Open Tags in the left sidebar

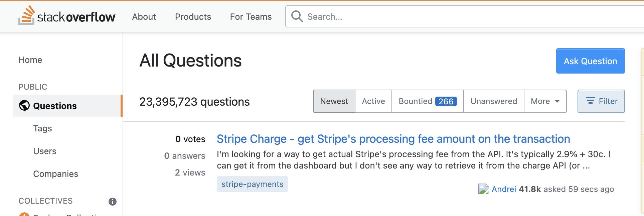tap(42, 128)
